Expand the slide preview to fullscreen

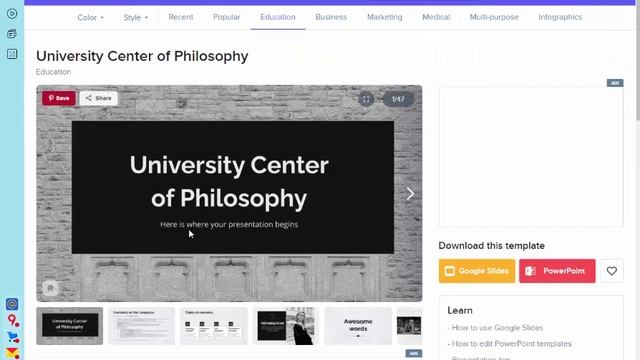366,99
